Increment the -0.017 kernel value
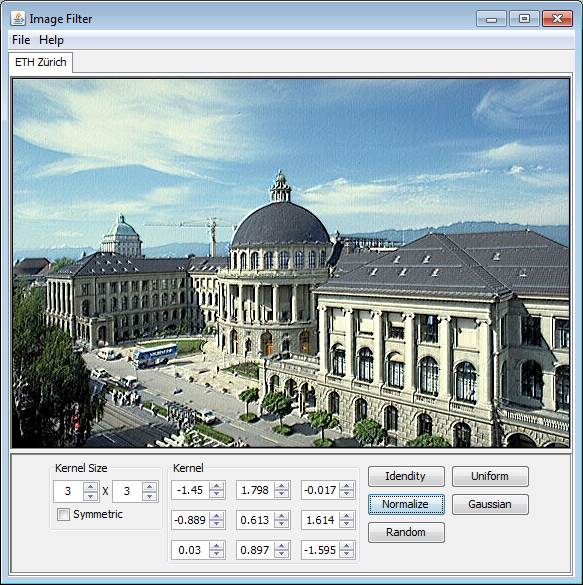This screenshot has height=585, width=583. (x=346, y=486)
